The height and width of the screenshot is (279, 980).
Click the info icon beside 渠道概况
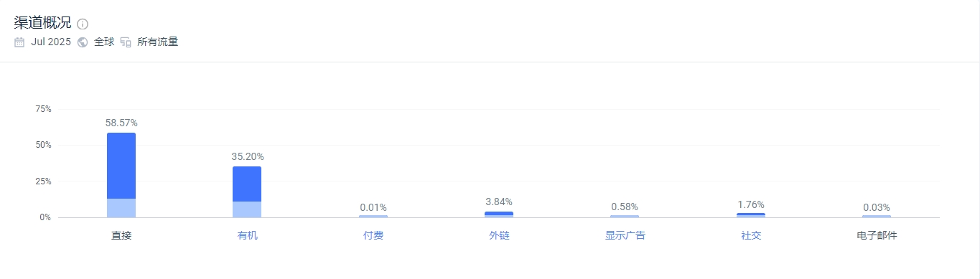(83, 24)
